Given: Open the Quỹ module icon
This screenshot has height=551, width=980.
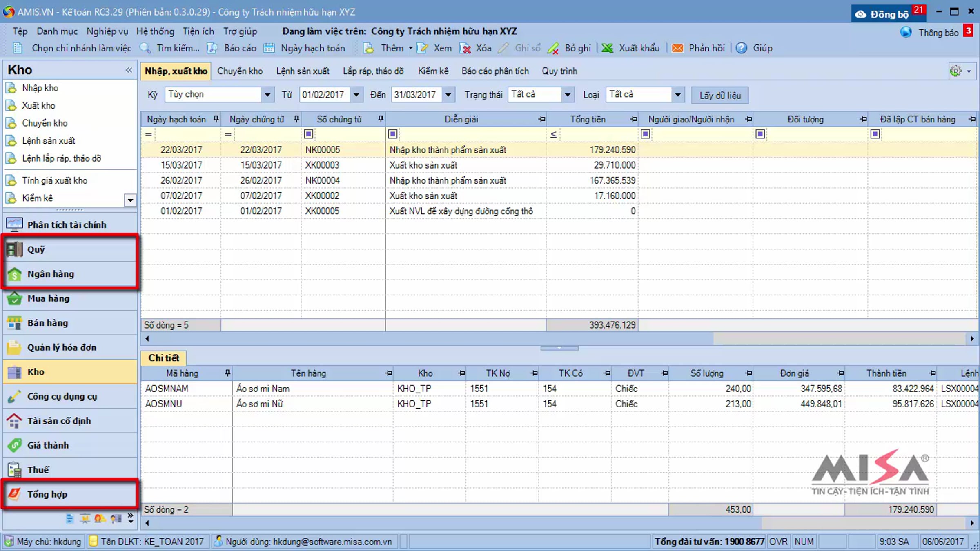Looking at the screenshot, I should pos(15,249).
